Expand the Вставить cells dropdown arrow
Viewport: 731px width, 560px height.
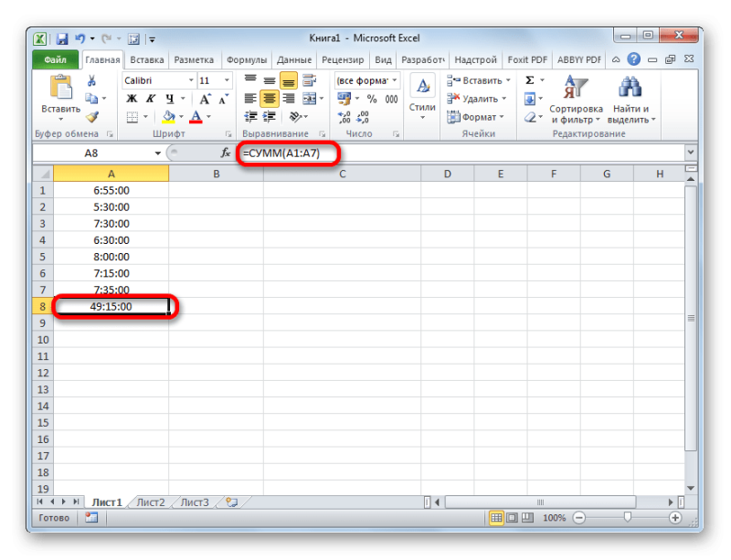tap(508, 80)
